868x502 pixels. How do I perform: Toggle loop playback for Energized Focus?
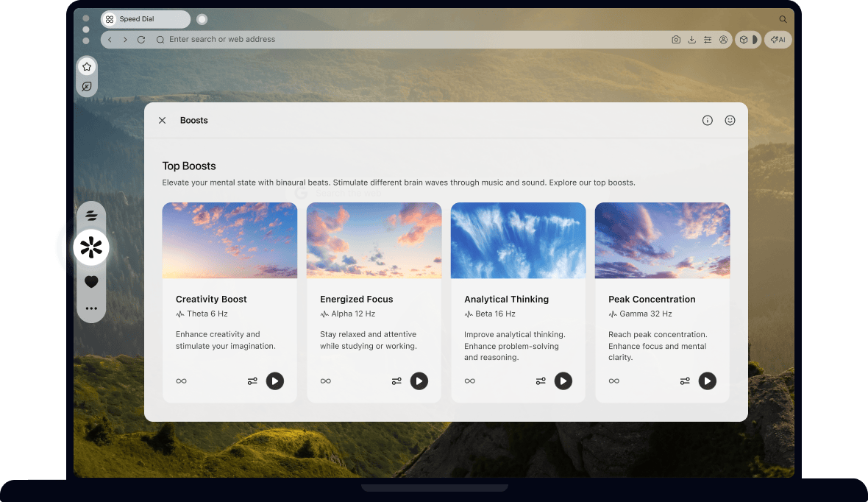tap(325, 381)
